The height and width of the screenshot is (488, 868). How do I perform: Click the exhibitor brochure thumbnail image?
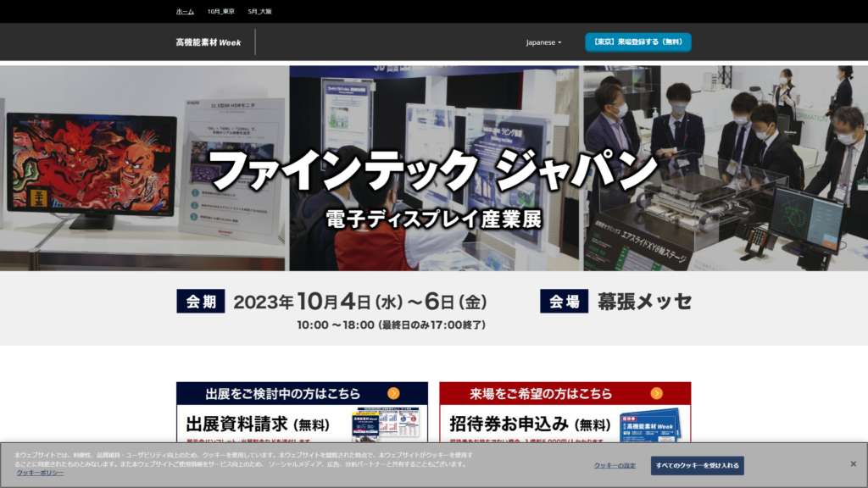[386, 424]
